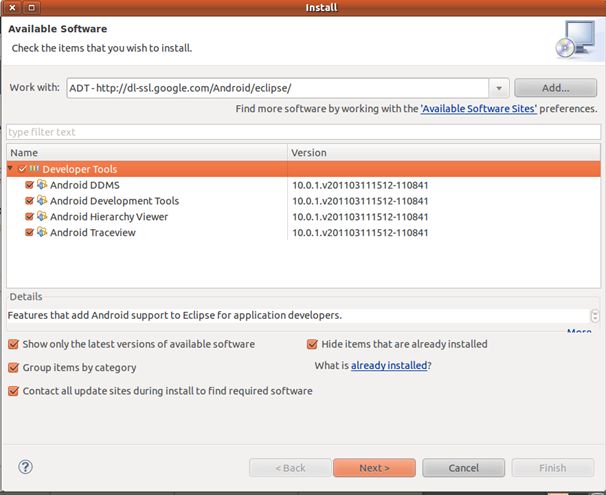Toggle Hide items that are already installed
Screen dimensions: 606x495
(312, 344)
